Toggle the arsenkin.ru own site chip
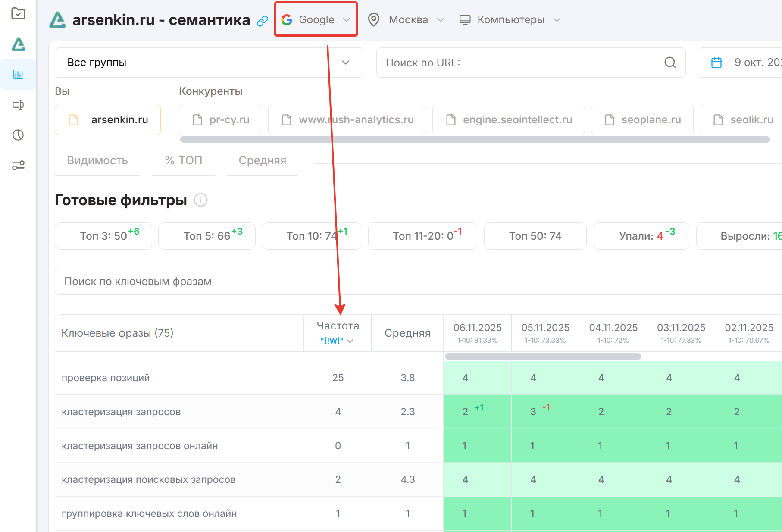Screen dimensions: 782x532 coord(108,120)
